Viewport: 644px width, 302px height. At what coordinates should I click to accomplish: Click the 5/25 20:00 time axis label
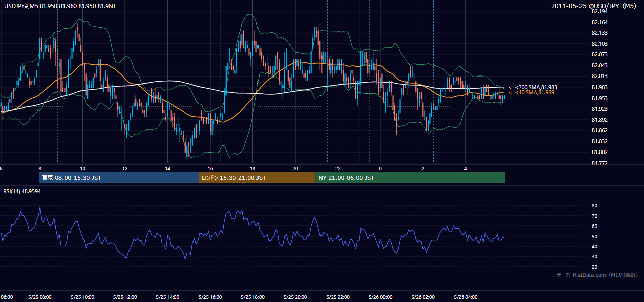click(296, 297)
